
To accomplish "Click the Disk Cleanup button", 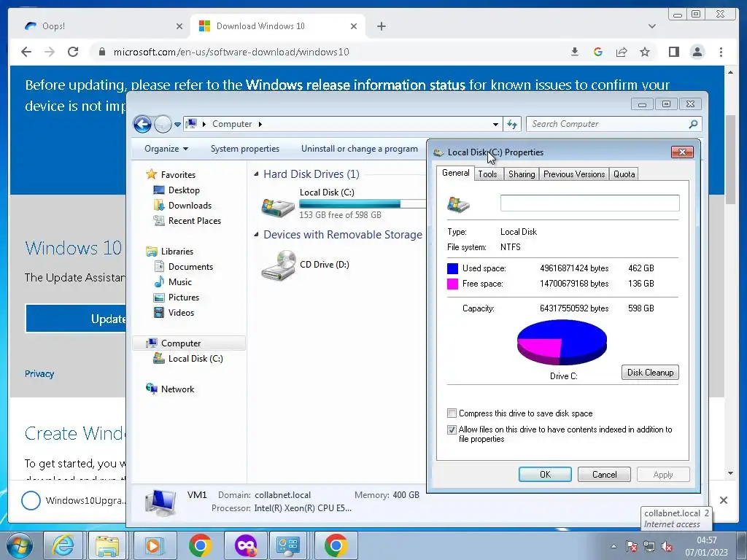I will pyautogui.click(x=650, y=373).
